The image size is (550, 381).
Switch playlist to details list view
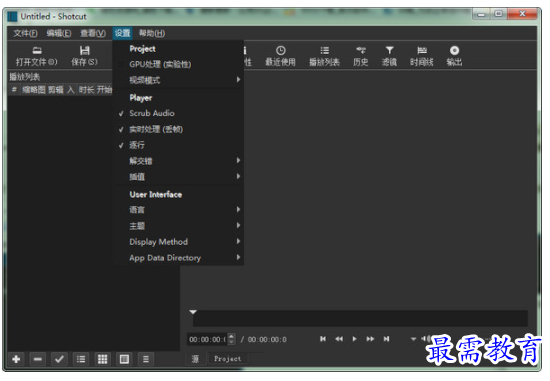pyautogui.click(x=81, y=359)
